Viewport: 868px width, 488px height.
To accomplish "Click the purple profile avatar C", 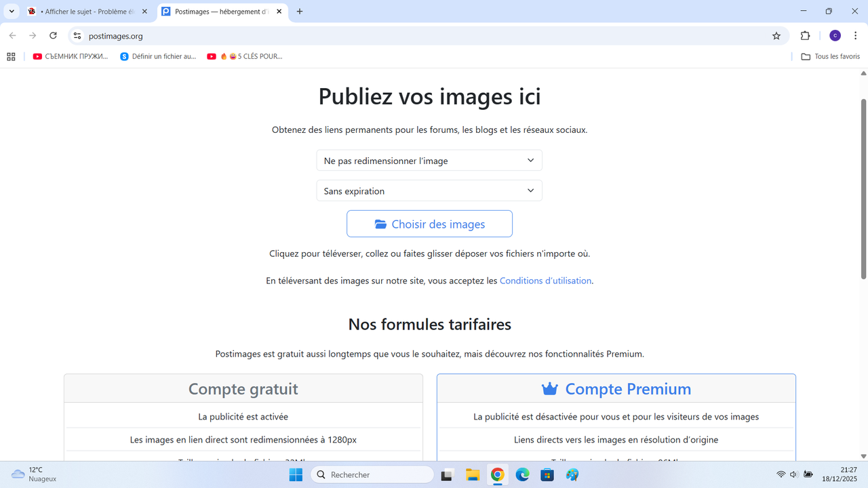I will tap(835, 36).
